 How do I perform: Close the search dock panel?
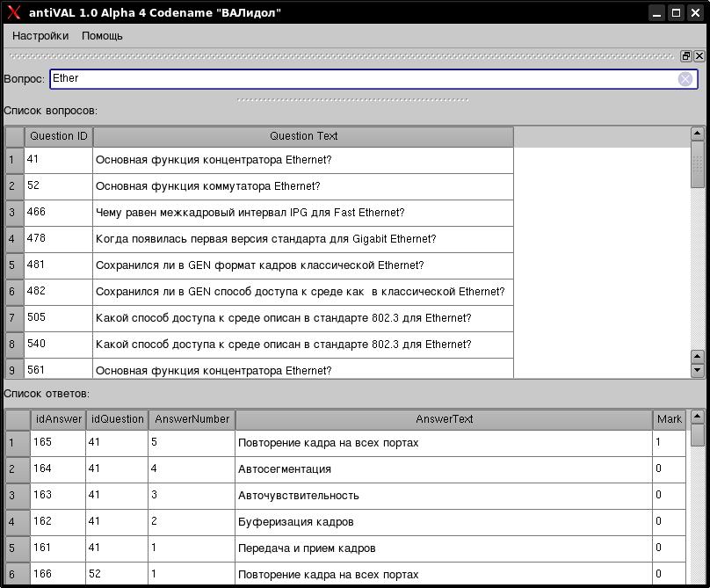pyautogui.click(x=699, y=55)
